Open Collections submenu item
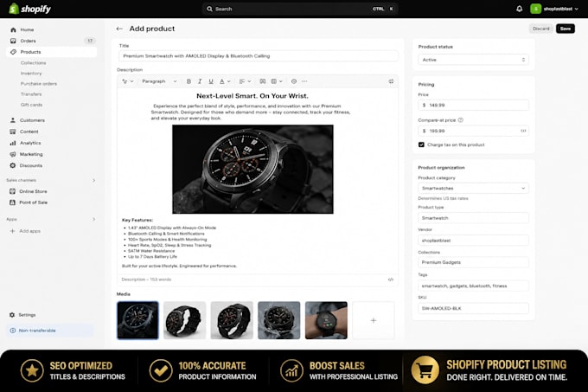 [x=34, y=62]
